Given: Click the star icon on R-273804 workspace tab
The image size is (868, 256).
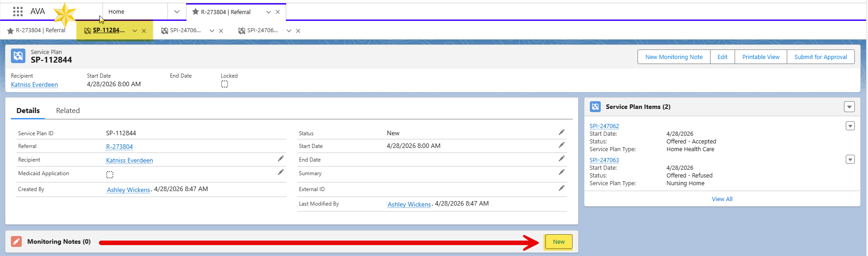Looking at the screenshot, I should pos(196,12).
